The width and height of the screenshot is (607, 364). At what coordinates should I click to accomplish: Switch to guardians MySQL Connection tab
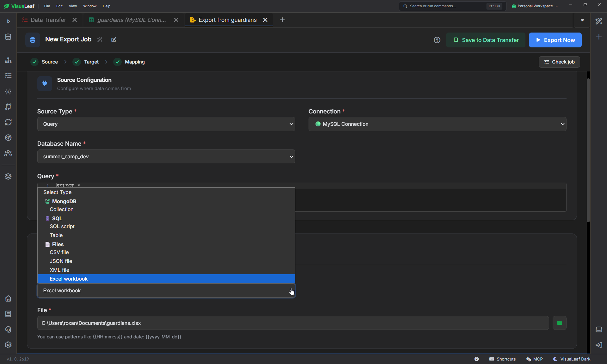[x=132, y=20]
